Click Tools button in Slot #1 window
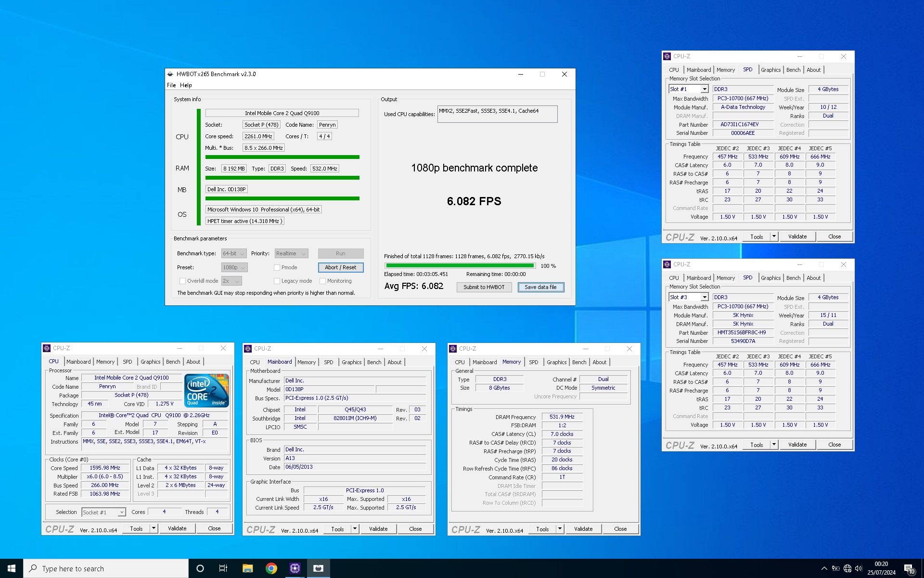The image size is (924, 578). [x=757, y=236]
